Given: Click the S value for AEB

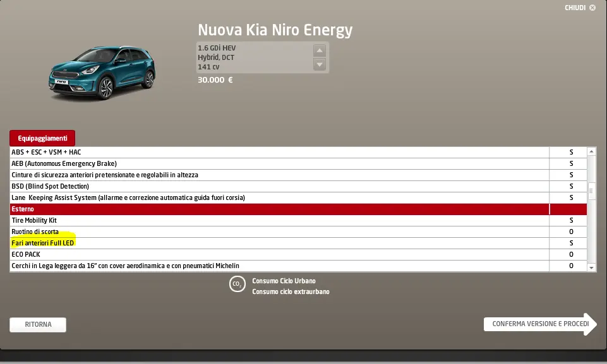Looking at the screenshot, I should click(571, 163).
